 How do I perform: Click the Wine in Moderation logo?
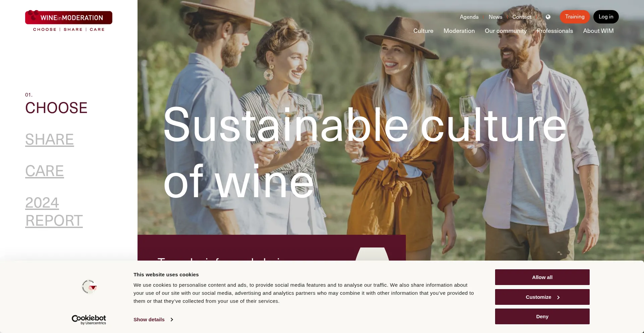(x=69, y=21)
